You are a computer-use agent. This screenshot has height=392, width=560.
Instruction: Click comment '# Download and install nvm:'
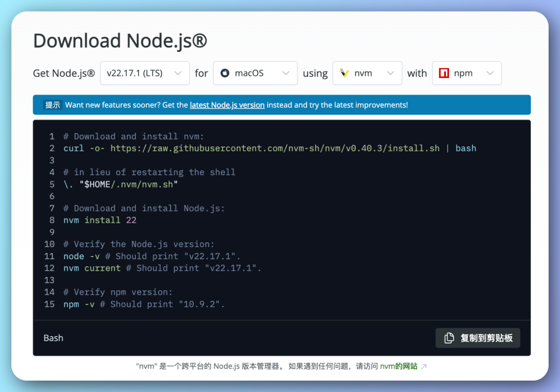point(134,136)
